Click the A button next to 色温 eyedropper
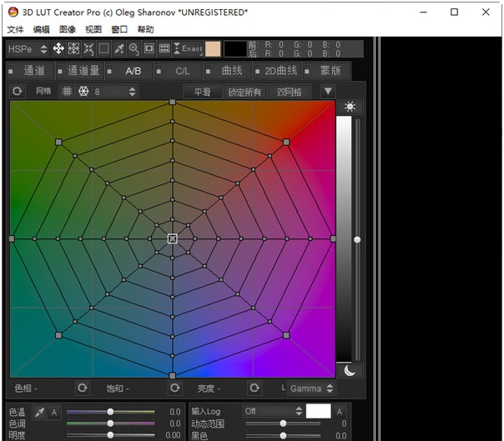This screenshot has width=504, height=441. pos(54,412)
